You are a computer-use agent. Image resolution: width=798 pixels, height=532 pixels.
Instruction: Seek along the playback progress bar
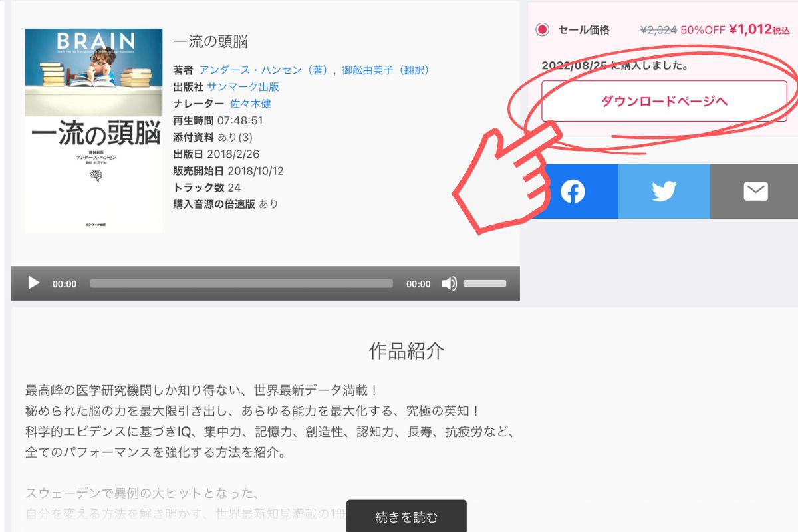point(239,283)
